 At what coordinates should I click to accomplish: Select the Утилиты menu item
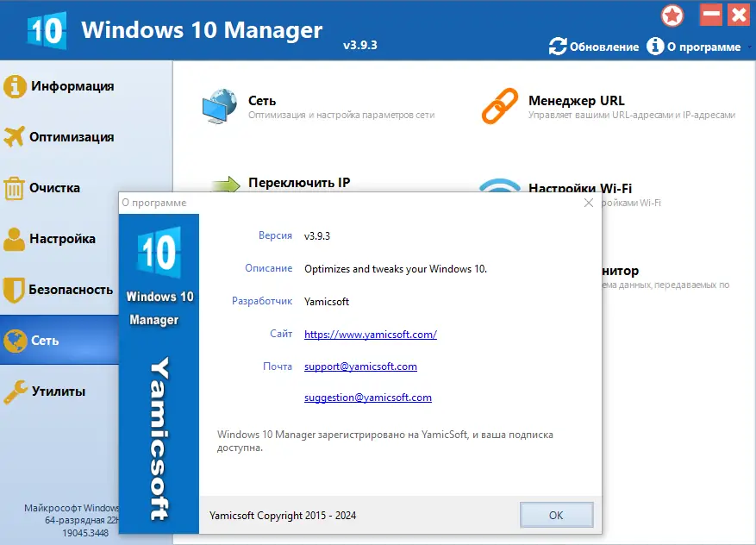click(59, 392)
